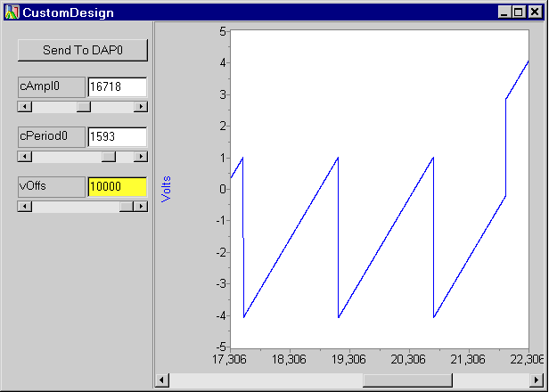Decrease cPeriod0 with its slider left arrow

pos(25,157)
